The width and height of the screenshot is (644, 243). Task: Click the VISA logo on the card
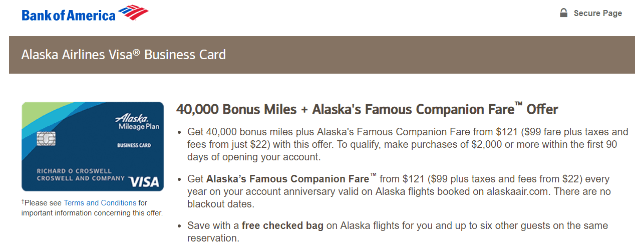(x=143, y=181)
